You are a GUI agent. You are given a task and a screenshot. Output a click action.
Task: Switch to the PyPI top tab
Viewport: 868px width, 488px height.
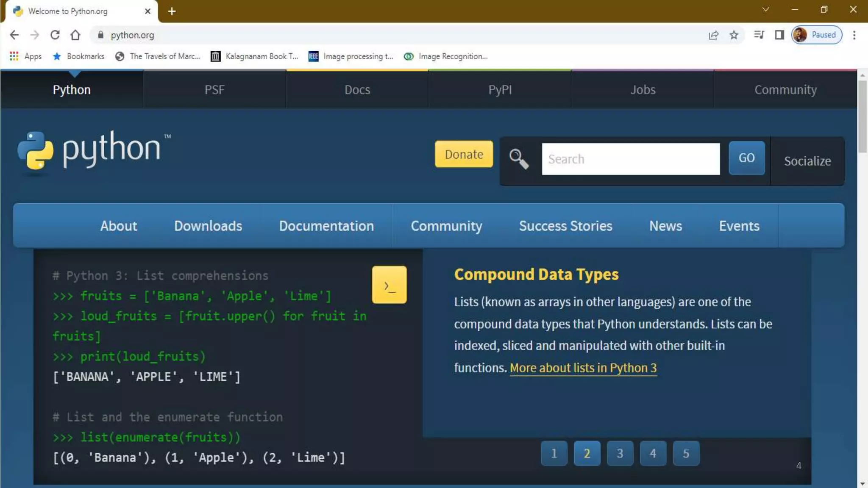[500, 90]
